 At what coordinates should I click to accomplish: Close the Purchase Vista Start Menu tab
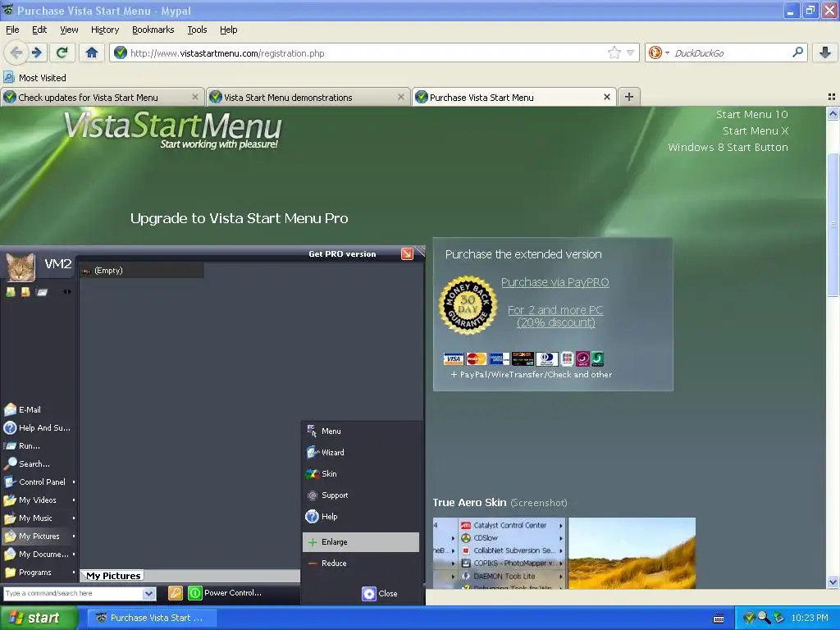pyautogui.click(x=606, y=97)
